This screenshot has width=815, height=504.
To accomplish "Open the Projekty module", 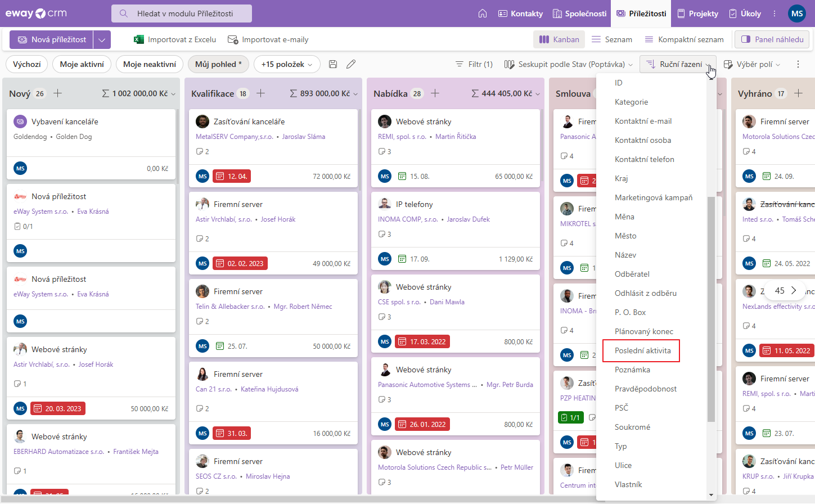I will pyautogui.click(x=697, y=13).
